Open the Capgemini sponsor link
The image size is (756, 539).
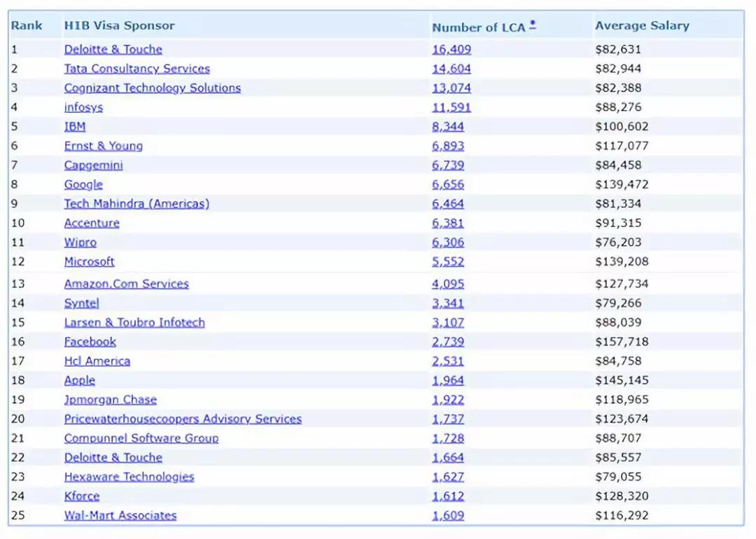(x=94, y=165)
